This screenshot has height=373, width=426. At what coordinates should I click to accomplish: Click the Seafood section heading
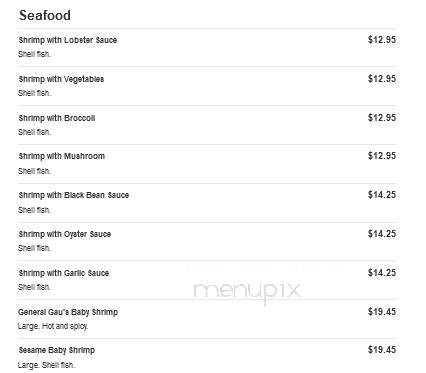tap(45, 15)
